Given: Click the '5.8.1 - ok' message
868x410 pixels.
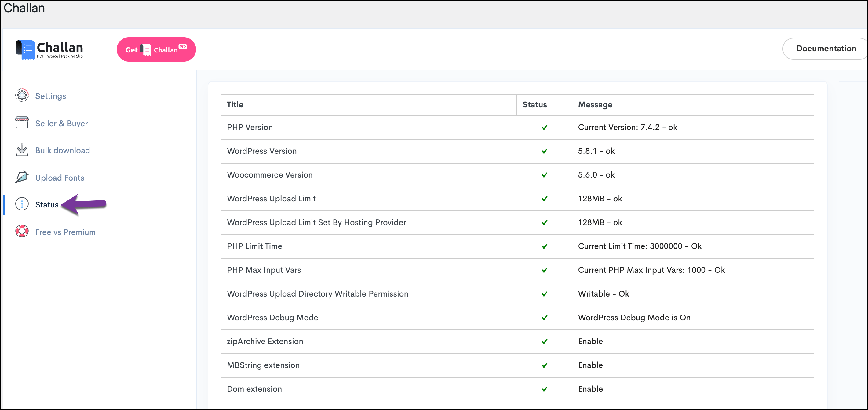Looking at the screenshot, I should click(596, 151).
